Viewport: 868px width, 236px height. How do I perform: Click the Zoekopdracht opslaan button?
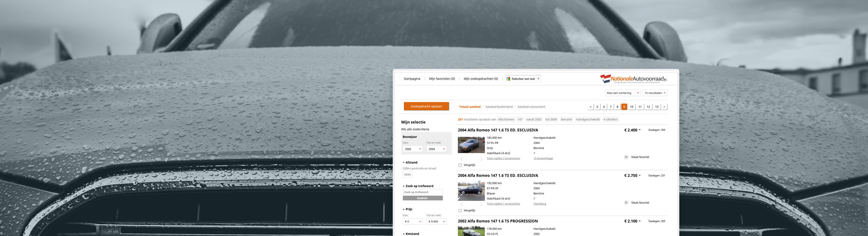[x=426, y=107]
